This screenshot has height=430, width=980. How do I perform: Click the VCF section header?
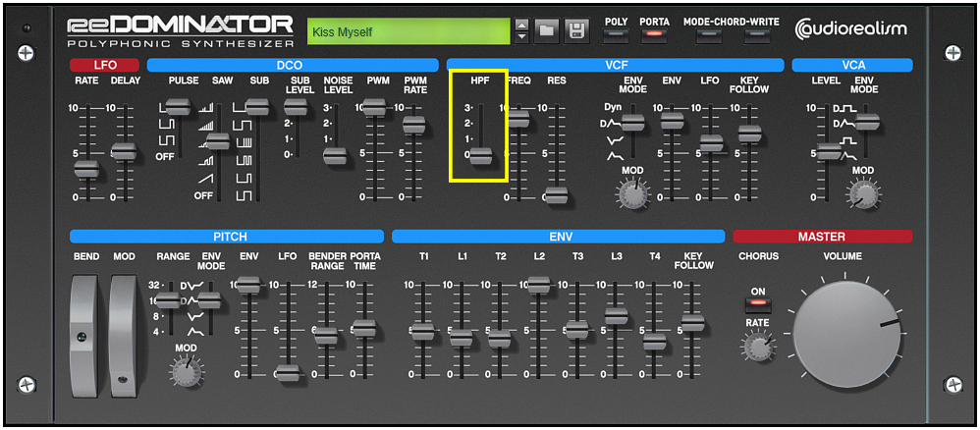(x=615, y=65)
